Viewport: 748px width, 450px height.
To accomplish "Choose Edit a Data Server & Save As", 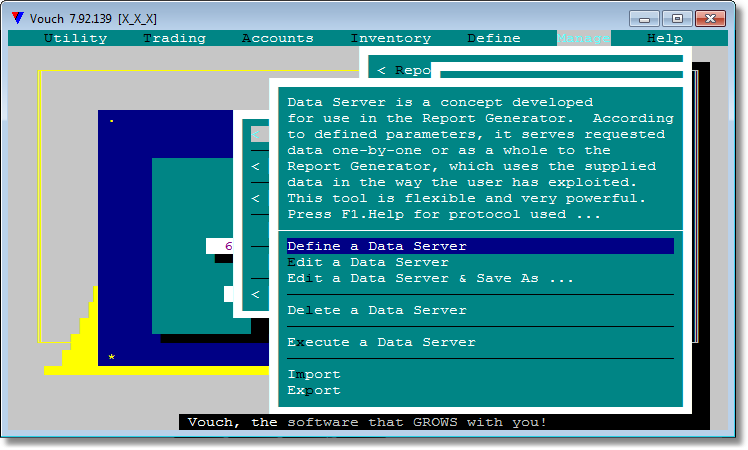I will [x=430, y=279].
